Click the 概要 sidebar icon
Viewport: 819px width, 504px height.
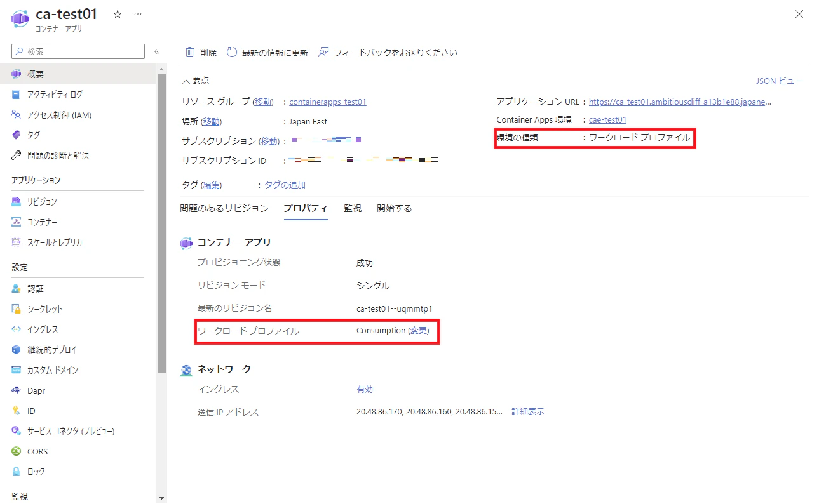[17, 74]
